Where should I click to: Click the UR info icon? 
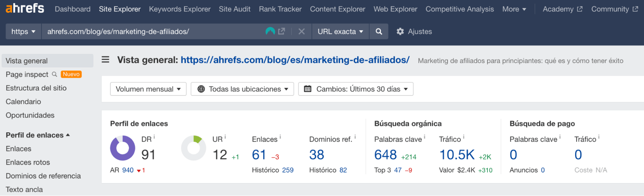pyautogui.click(x=225, y=137)
